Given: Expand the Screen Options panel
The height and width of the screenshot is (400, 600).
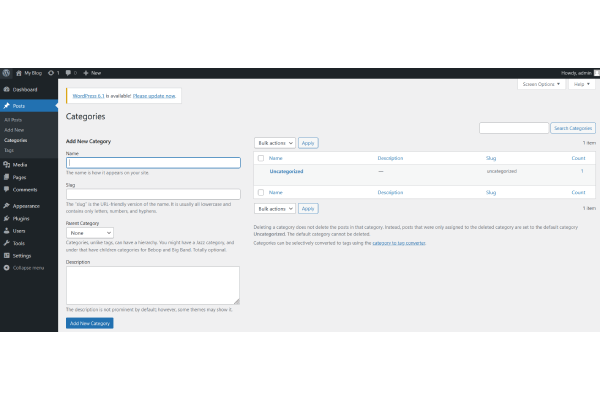Looking at the screenshot, I should (x=541, y=84).
